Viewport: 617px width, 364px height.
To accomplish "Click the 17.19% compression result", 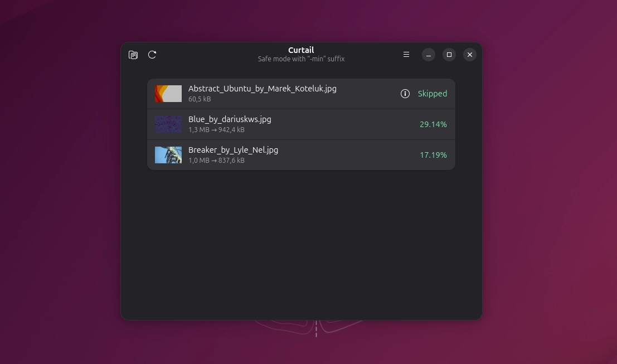I will [434, 155].
